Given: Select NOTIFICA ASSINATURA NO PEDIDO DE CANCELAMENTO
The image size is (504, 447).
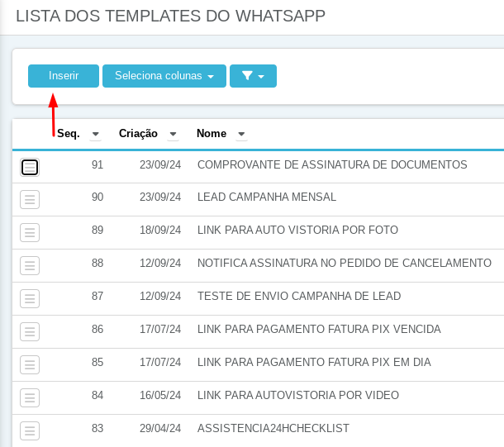Looking at the screenshot, I should point(345,263).
